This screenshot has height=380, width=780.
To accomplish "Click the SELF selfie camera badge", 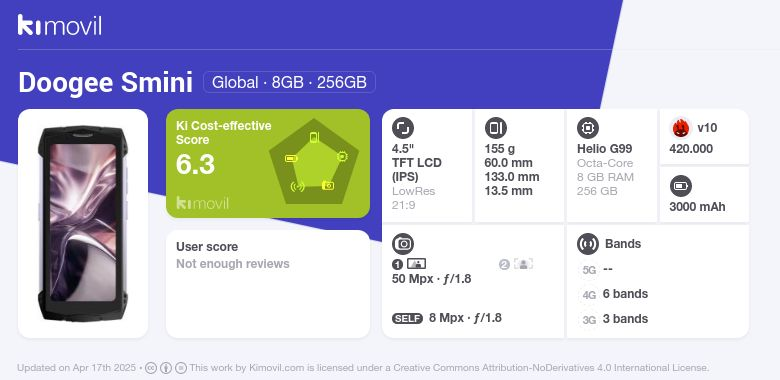I will coord(407,318).
